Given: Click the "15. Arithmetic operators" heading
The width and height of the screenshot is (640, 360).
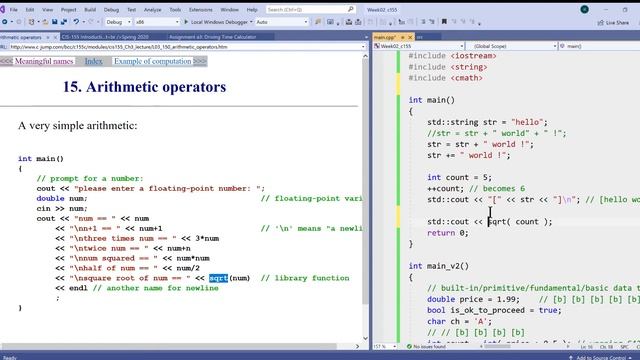Looking at the screenshot, I should click(x=144, y=87).
